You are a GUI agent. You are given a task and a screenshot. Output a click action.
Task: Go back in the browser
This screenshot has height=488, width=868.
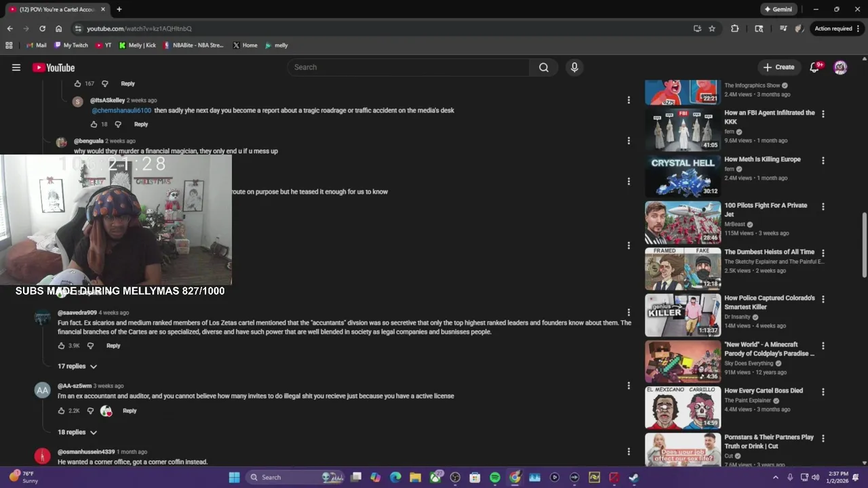coord(9,28)
